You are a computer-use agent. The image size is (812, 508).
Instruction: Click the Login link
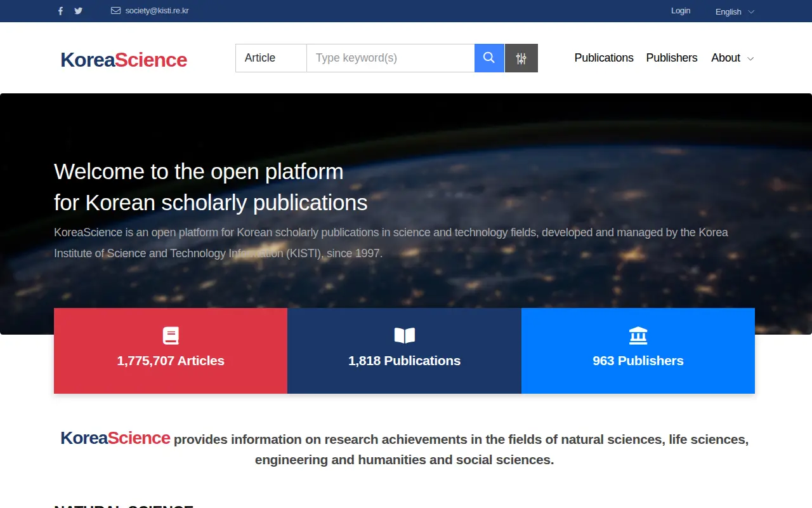coord(681,11)
